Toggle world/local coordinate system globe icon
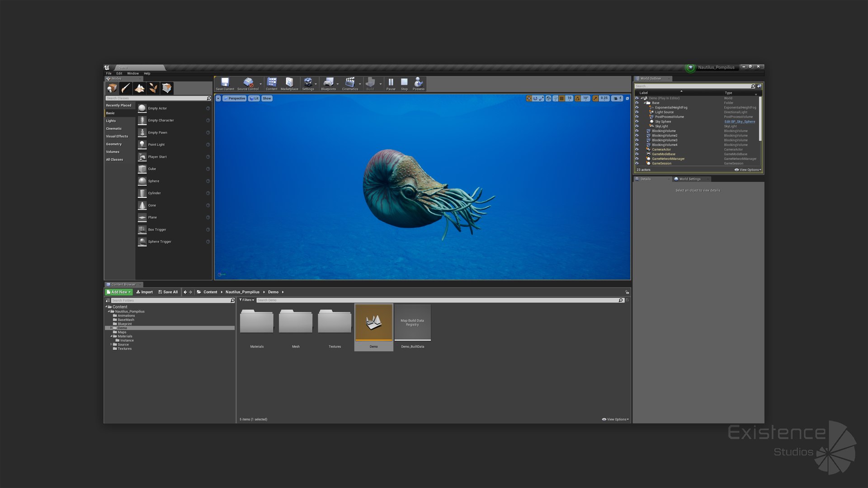The height and width of the screenshot is (488, 868). [548, 98]
